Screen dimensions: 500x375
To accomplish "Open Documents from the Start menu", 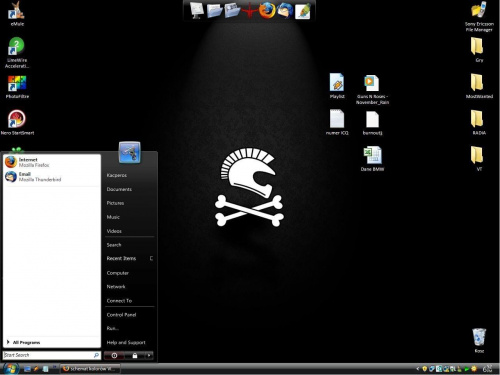I will click(x=119, y=189).
